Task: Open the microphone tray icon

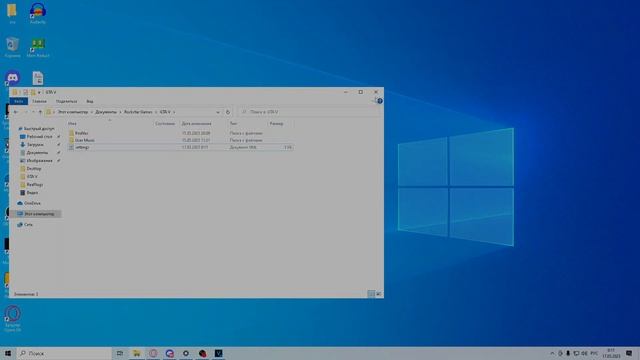Action: pyautogui.click(x=568, y=353)
